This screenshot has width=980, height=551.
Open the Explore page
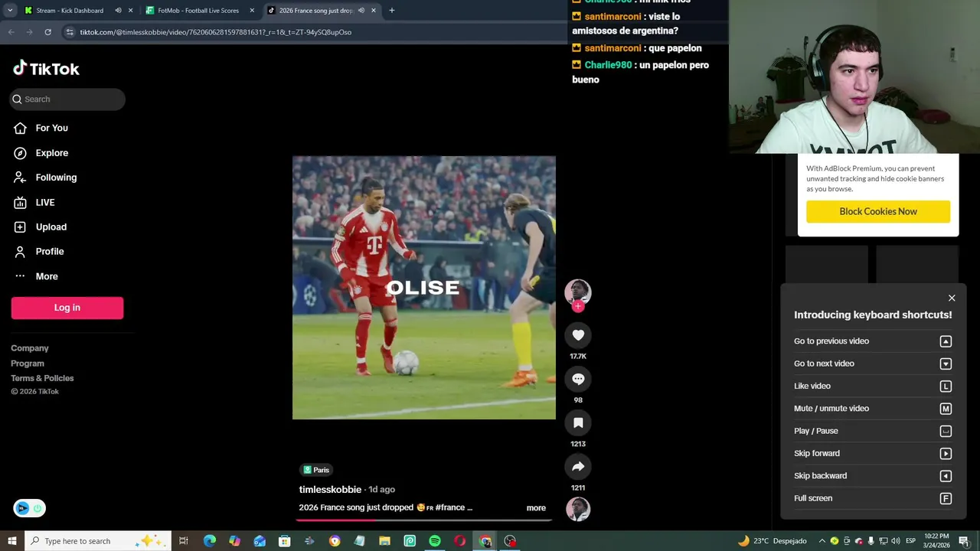coord(51,153)
